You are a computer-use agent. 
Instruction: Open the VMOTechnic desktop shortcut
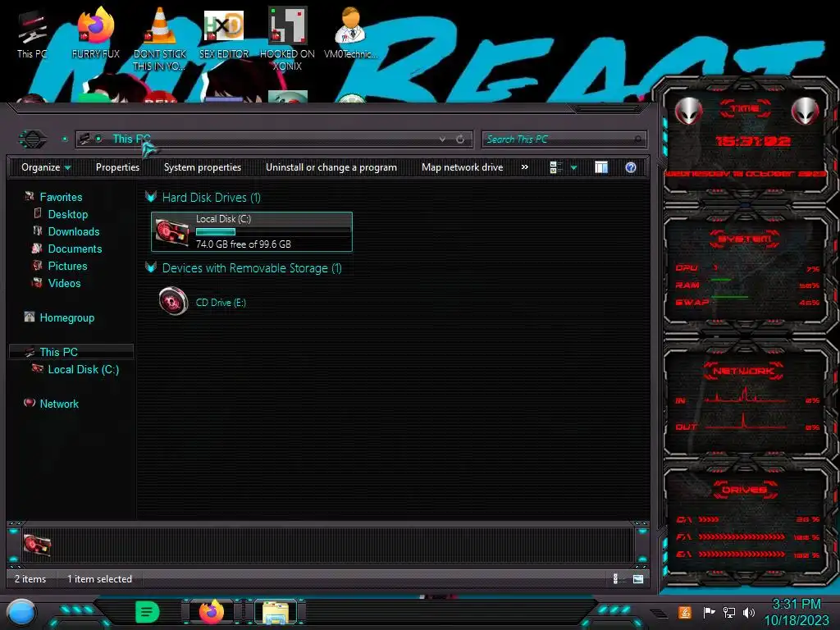(350, 34)
